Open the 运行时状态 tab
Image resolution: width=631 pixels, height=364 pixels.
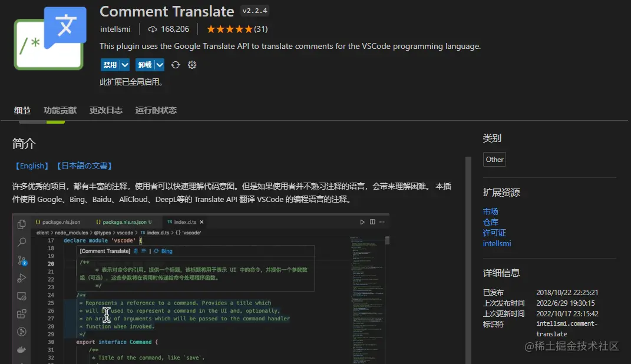156,110
